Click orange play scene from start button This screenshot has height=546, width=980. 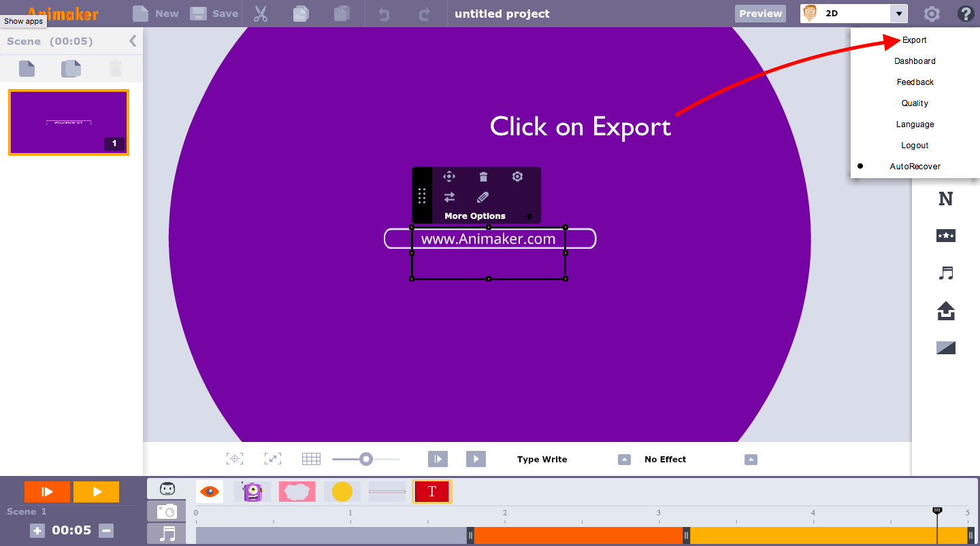click(x=47, y=492)
